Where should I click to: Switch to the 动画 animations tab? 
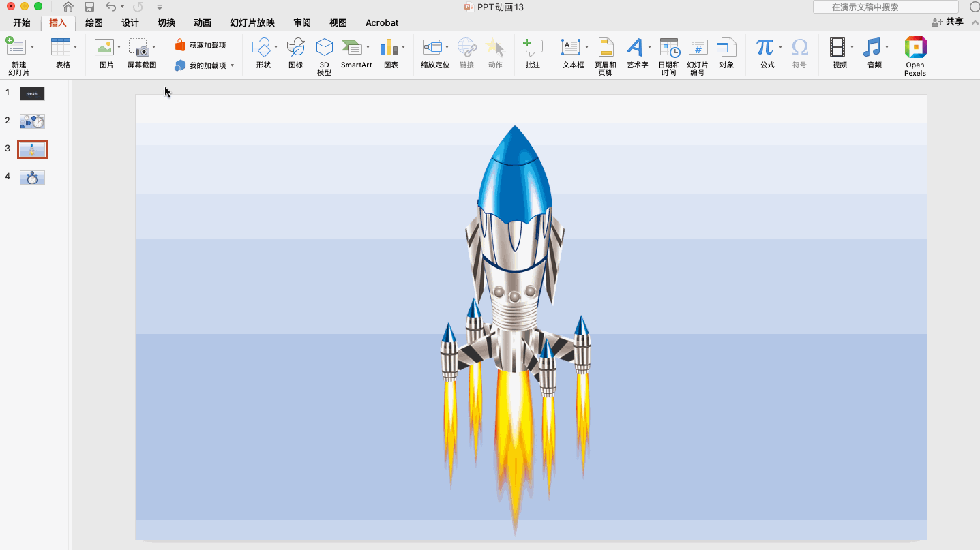tap(203, 22)
